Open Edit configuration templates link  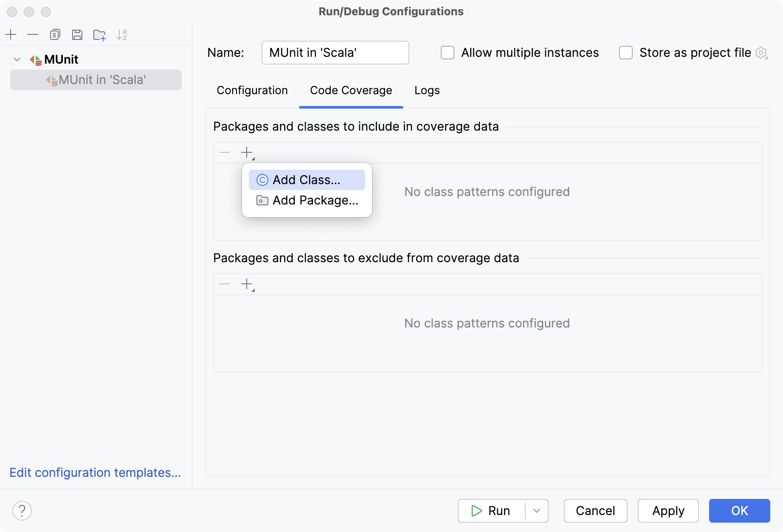pos(95,473)
